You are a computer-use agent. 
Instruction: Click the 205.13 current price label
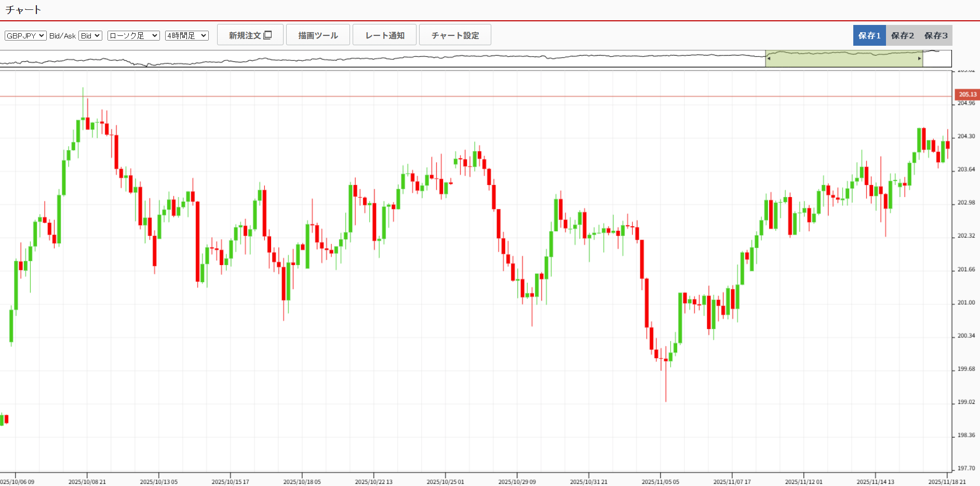click(967, 95)
